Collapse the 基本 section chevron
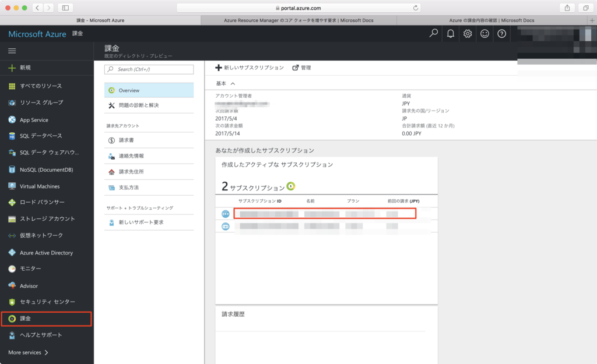 click(x=233, y=84)
